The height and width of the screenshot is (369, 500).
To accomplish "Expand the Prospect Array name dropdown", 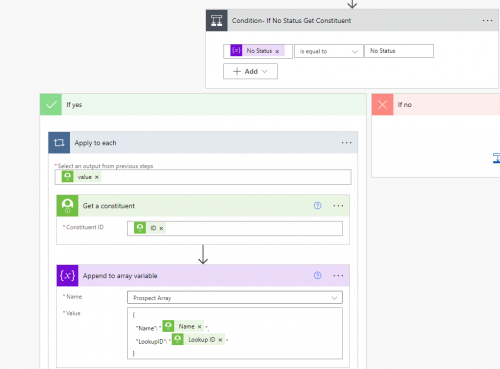I will coord(235,298).
